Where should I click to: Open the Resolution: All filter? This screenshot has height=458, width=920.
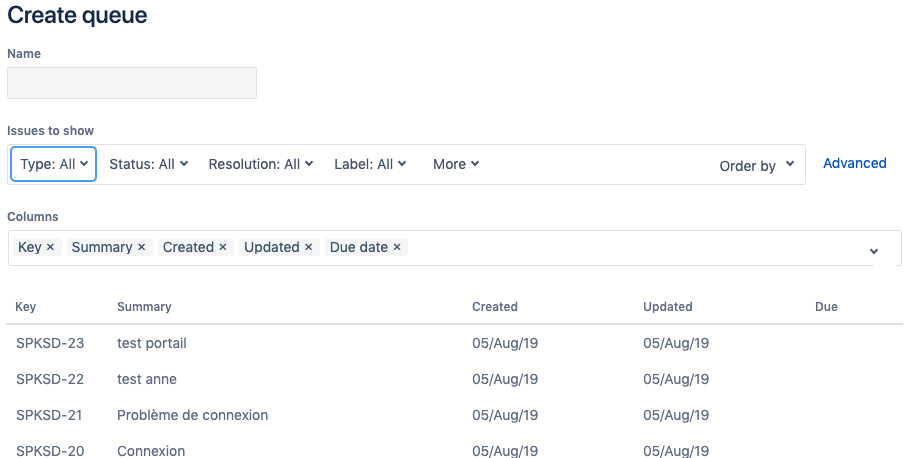(x=261, y=164)
